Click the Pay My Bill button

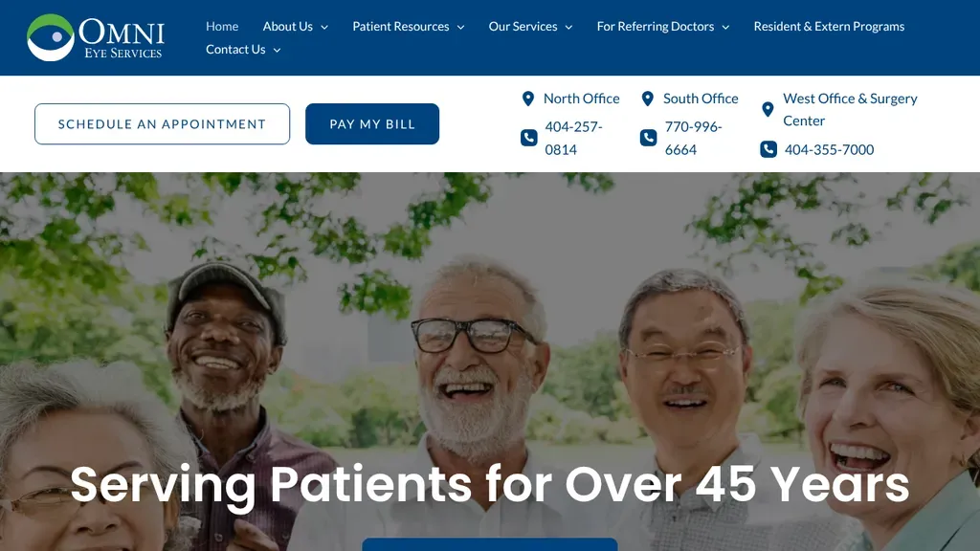point(372,123)
